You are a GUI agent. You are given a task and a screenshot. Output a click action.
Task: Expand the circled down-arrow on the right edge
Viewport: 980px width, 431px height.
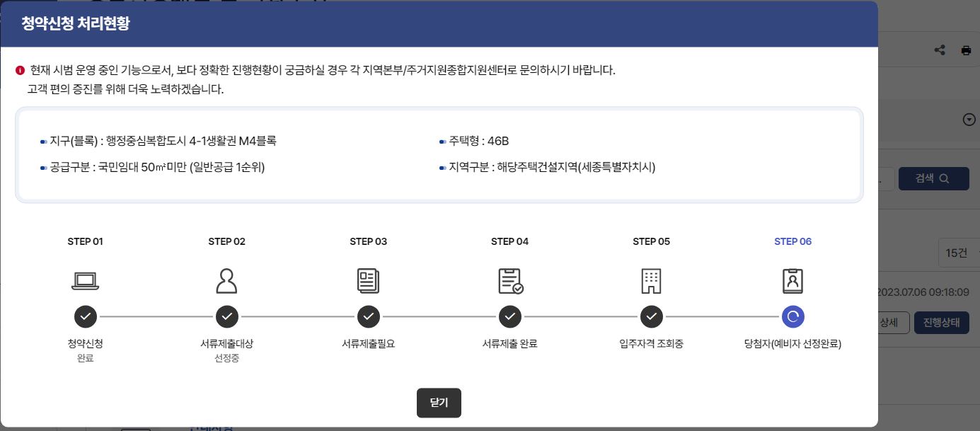point(969,119)
